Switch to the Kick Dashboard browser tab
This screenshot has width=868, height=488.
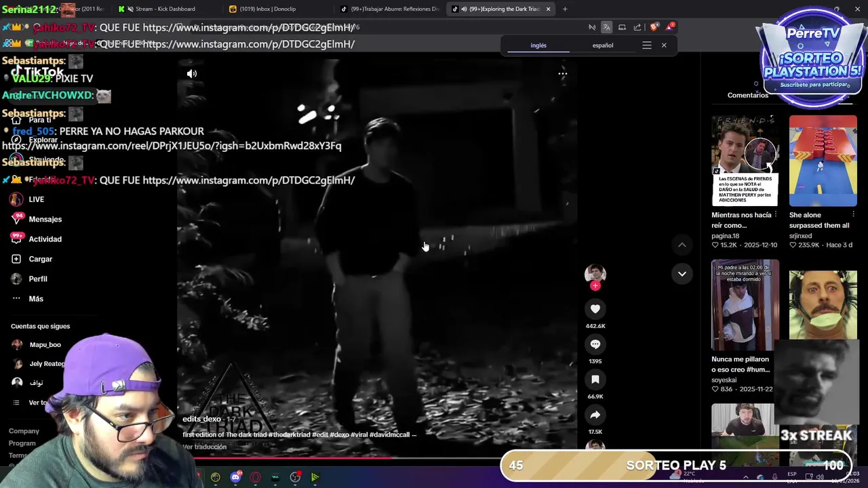point(165,9)
